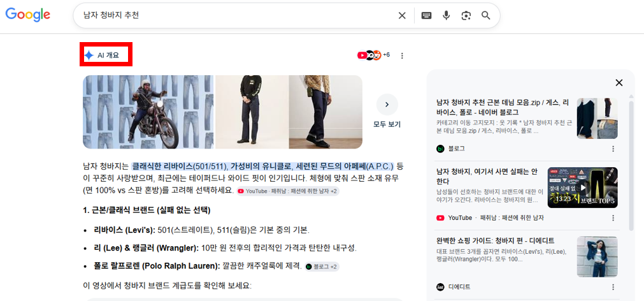The height and width of the screenshot is (301, 644).
Task: Click inside the search box with 남자 청바지 추천
Action: click(x=234, y=16)
